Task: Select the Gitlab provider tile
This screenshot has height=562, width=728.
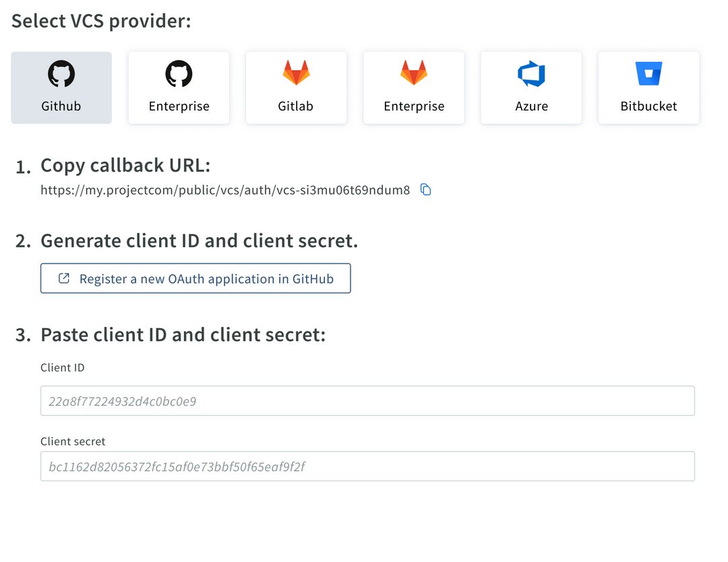Action: point(296,88)
